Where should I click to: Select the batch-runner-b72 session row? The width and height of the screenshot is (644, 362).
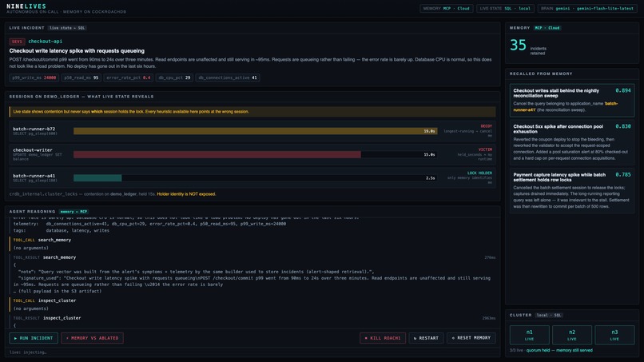pos(252,131)
